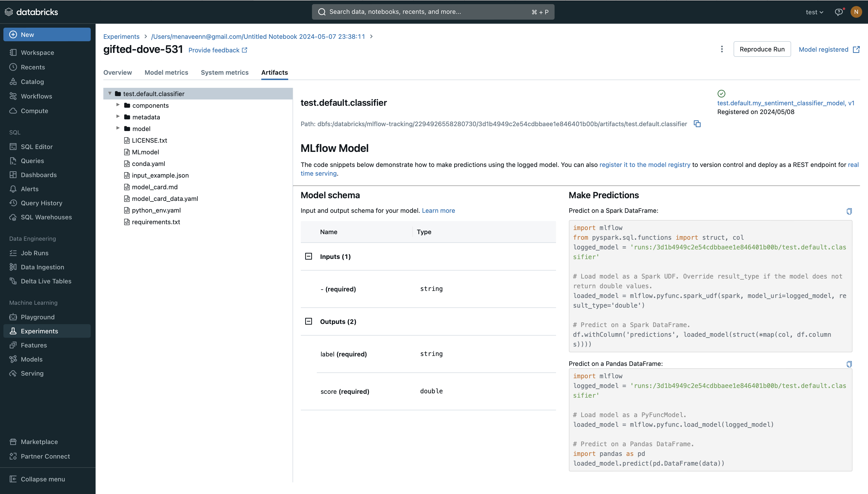Copy the Pandas DataFrame code snippet
This screenshot has width=868, height=494.
click(849, 364)
